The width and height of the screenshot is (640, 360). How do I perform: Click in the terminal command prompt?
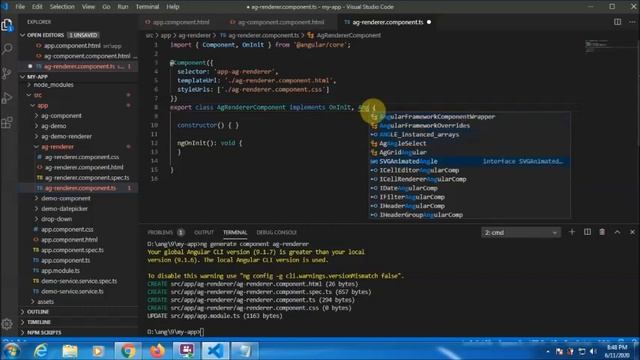[202, 332]
